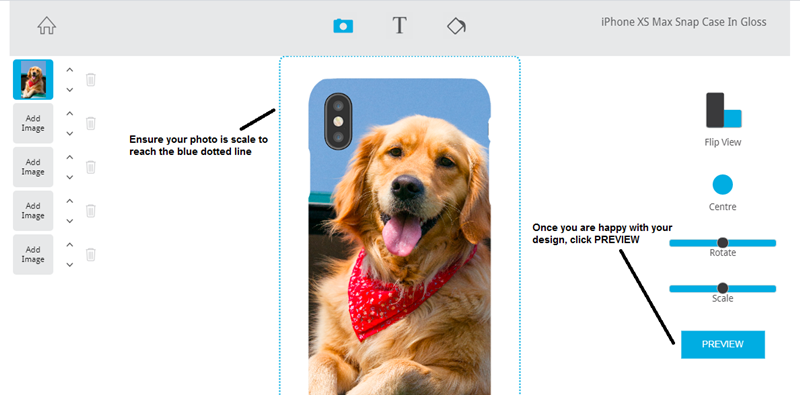Viewport: 800px width, 395px height.
Task: Click the Flip View phone icon
Action: [x=723, y=110]
